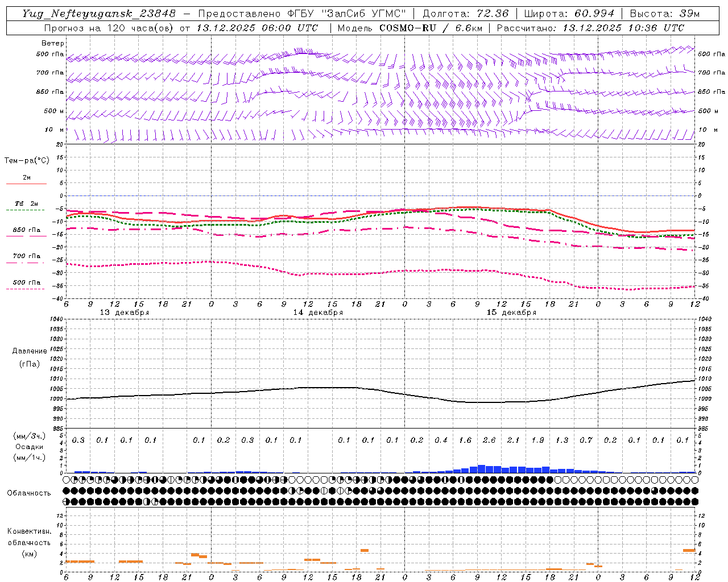Click the 'Td 2м' dew point legend entry
The width and height of the screenshot is (728, 582).
(x=27, y=203)
